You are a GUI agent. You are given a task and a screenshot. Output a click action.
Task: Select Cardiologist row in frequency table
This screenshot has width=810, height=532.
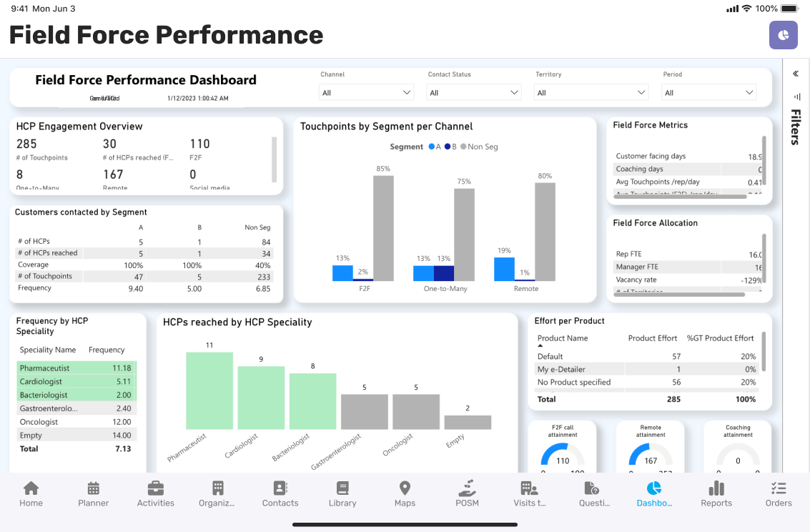[x=76, y=381]
